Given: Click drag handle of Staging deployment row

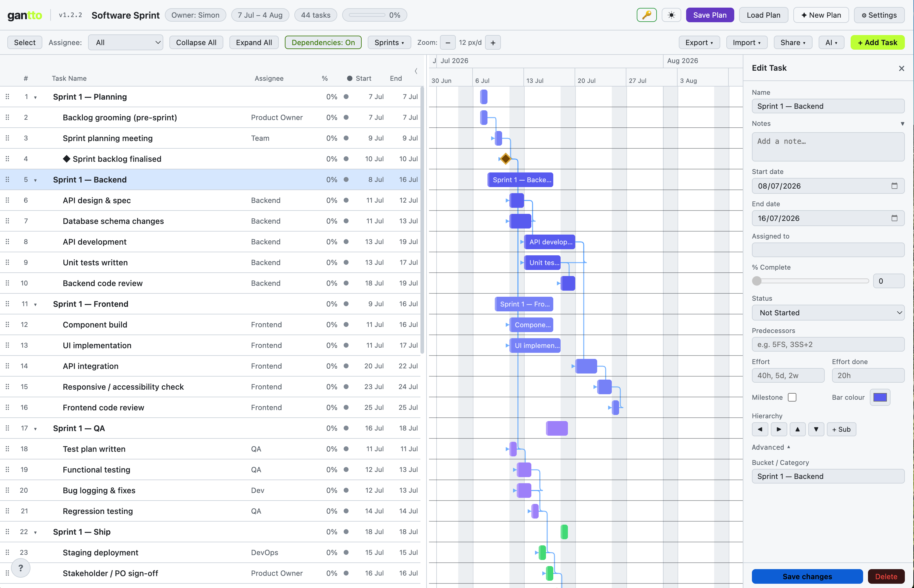Looking at the screenshot, I should tap(7, 552).
